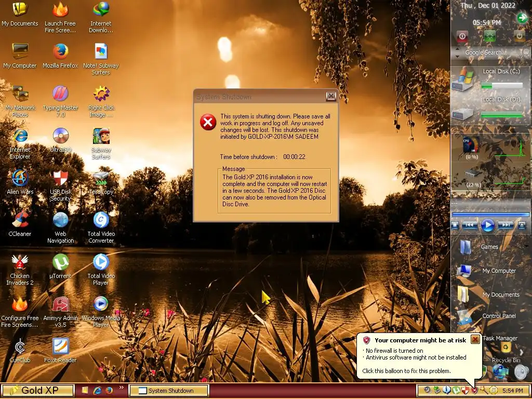532x399 pixels.
Task: Open Internet Explorer in quick launch
Action: click(97, 391)
